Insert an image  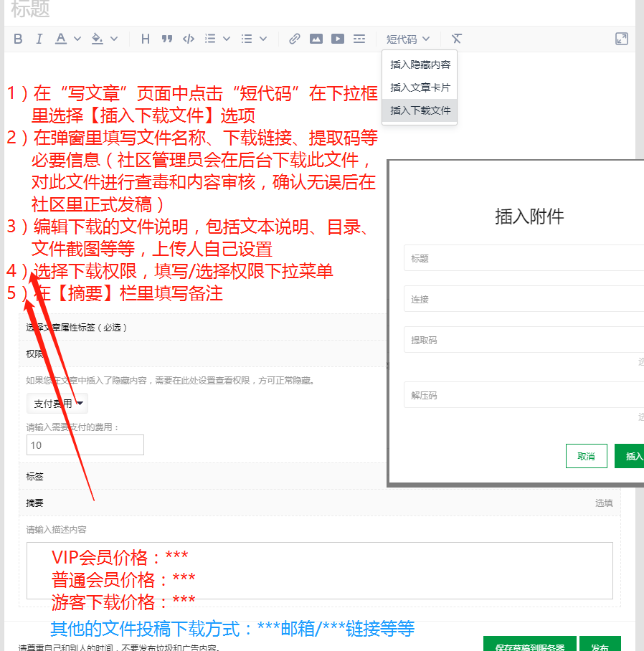[x=316, y=39]
